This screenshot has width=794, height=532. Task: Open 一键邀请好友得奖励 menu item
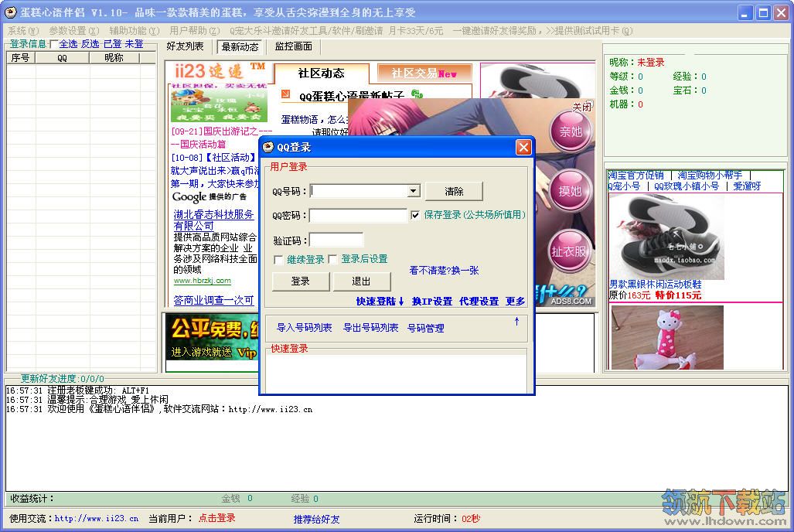pyautogui.click(x=542, y=31)
